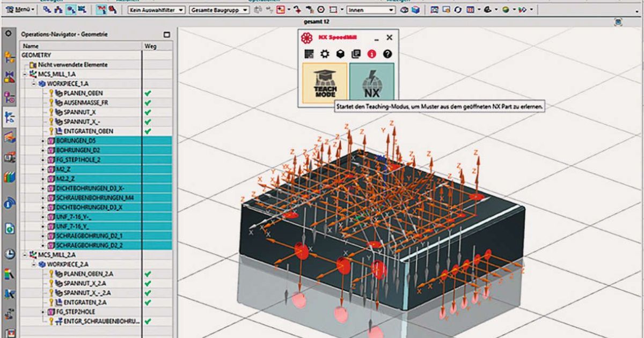This screenshot has height=338, width=644.
Task: Click the QR-pattern icon in SpeedMill panel
Action: tap(309, 54)
